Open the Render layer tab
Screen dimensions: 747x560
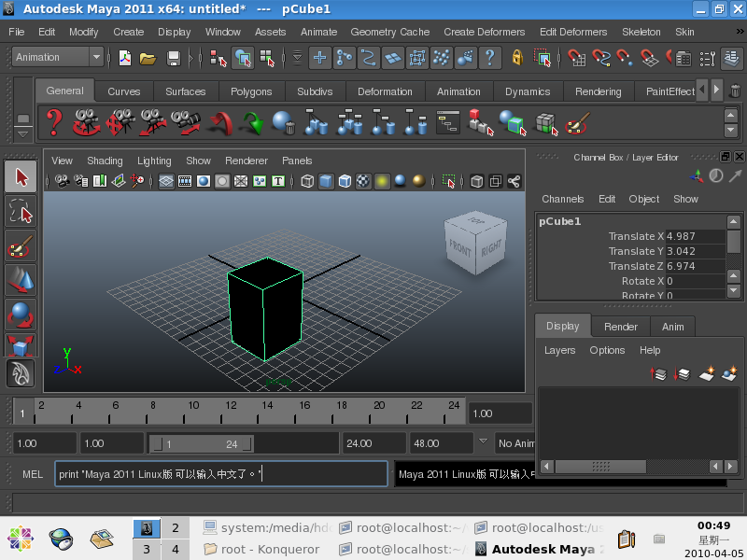pyautogui.click(x=620, y=327)
